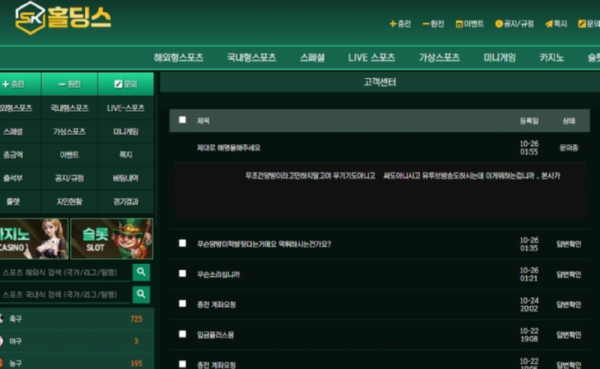Toggle the select-all checkbox beside 제목 header
Image resolution: width=600 pixels, height=369 pixels.
click(183, 120)
